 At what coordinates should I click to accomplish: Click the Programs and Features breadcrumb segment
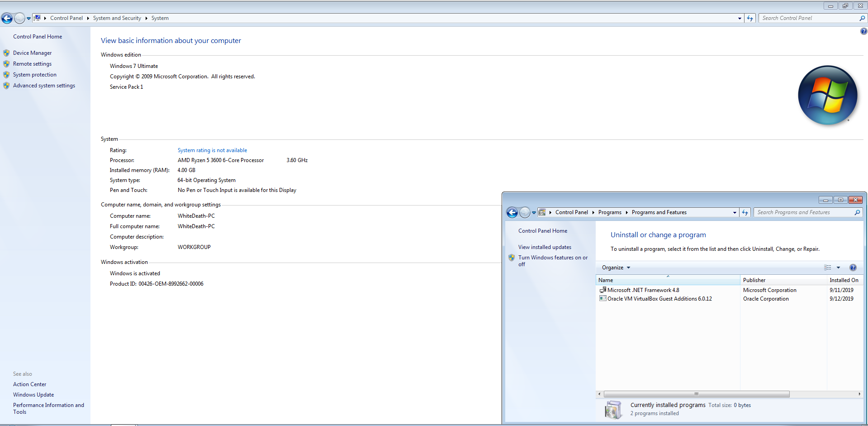[x=659, y=212]
